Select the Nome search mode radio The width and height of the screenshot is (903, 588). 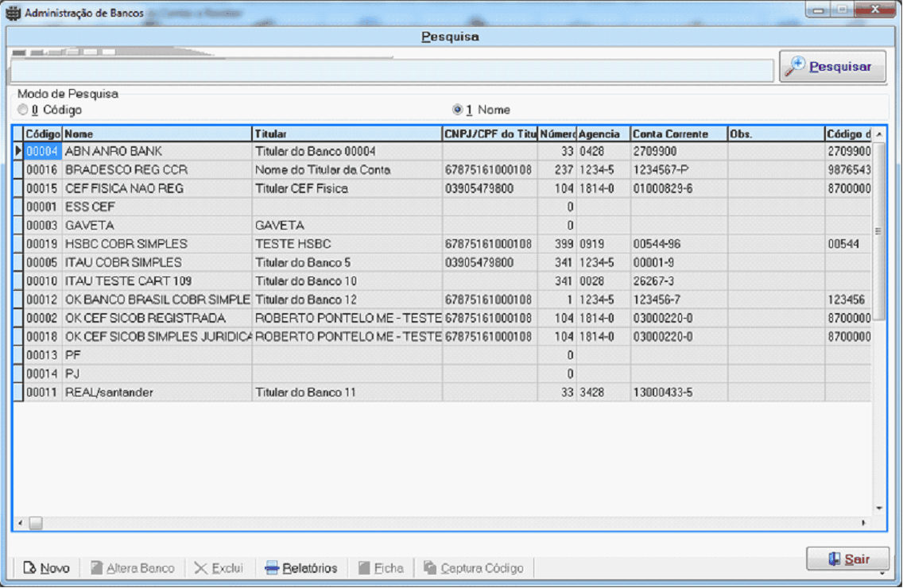click(x=457, y=110)
